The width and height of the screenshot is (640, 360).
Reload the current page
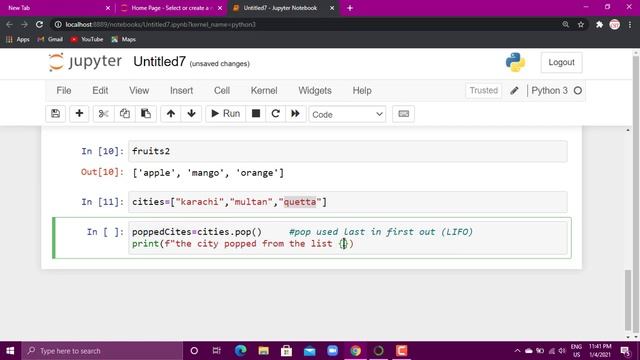[39, 24]
